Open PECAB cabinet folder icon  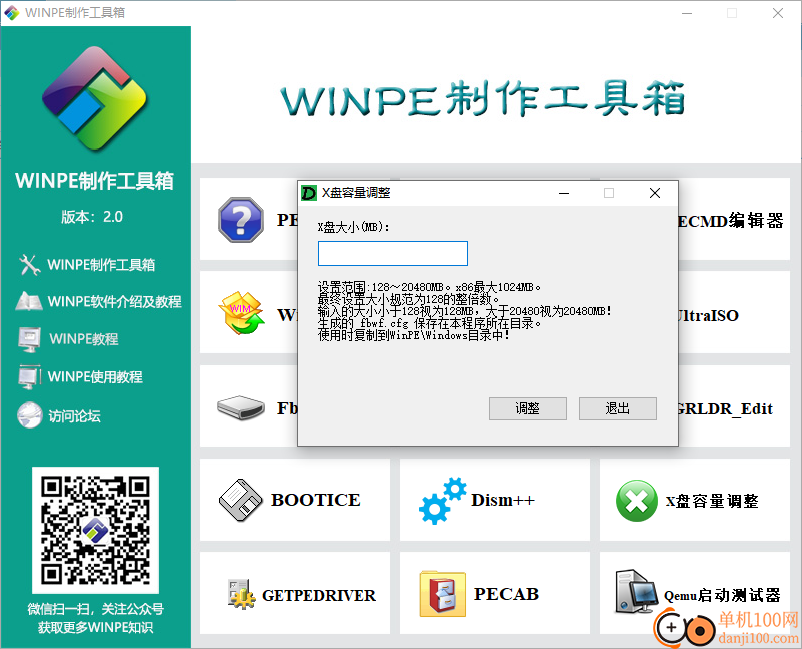coord(442,594)
